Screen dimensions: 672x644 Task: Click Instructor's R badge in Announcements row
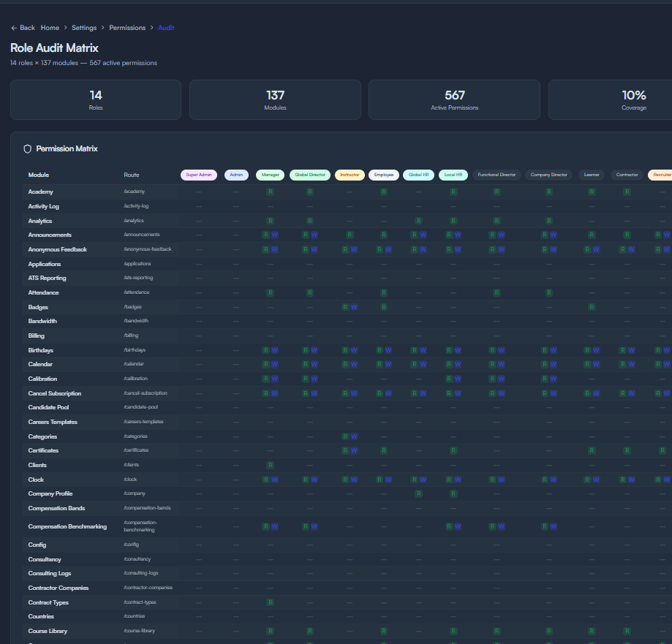click(x=350, y=235)
